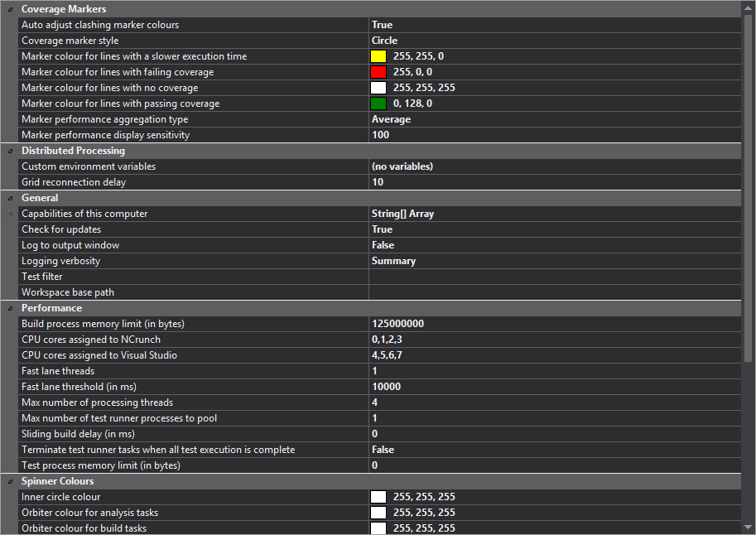Select the Max number of processing threads row

(x=193, y=402)
